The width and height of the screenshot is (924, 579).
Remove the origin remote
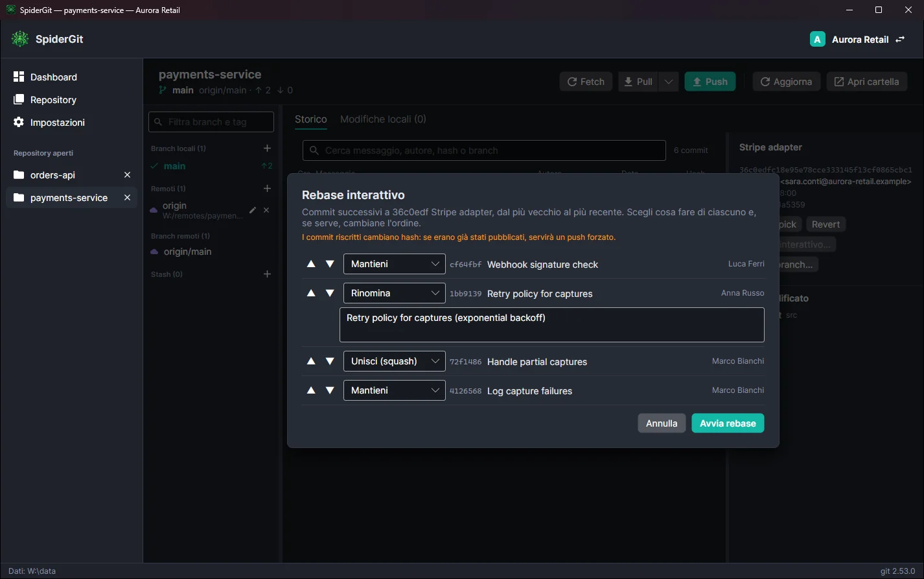pos(266,210)
